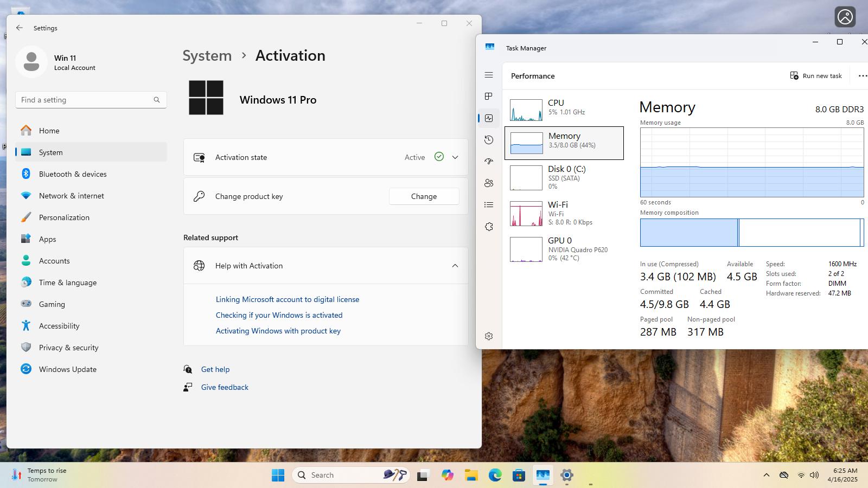
Task: Click the Change product key button
Action: click(x=424, y=196)
